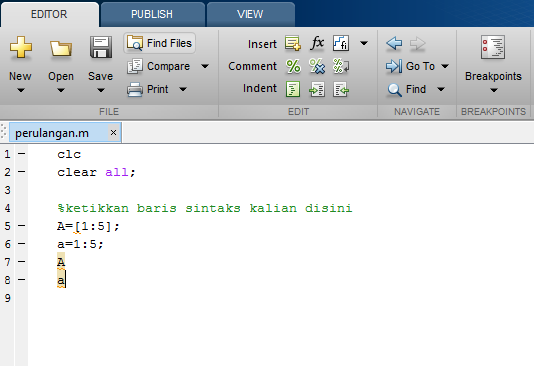Switch to the VIEW tab
The image size is (534, 366).
coord(250,14)
